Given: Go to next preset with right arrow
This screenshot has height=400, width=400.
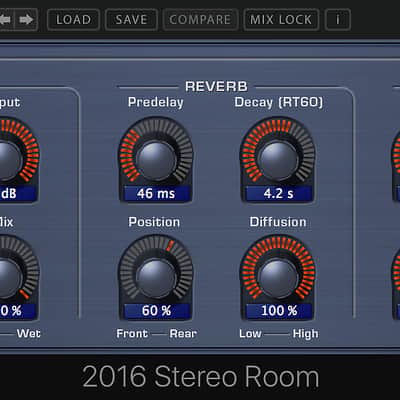Looking at the screenshot, I should tap(26, 20).
